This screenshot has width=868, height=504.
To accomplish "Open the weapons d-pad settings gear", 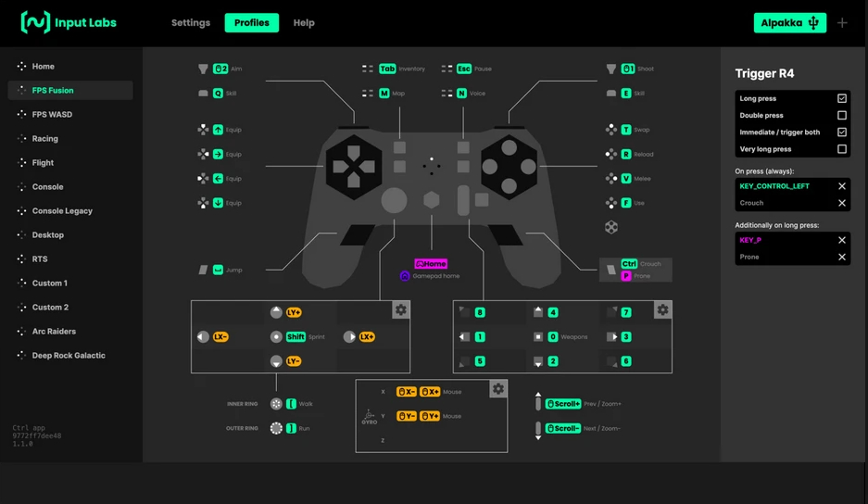I will coord(662,310).
